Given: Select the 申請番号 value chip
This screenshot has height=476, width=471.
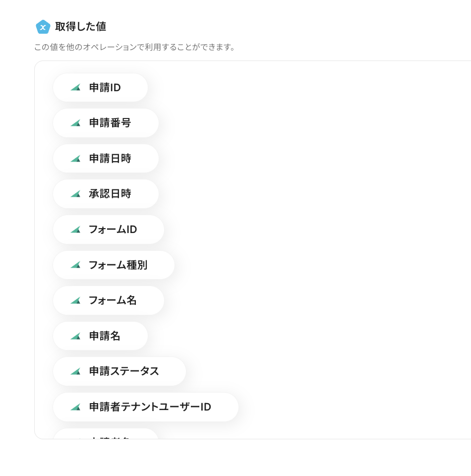Looking at the screenshot, I should click(x=110, y=123).
